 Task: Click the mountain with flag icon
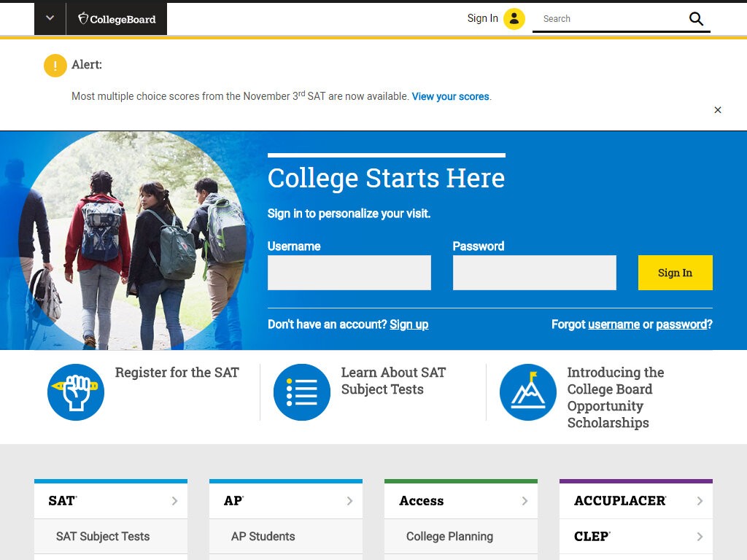pyautogui.click(x=528, y=392)
